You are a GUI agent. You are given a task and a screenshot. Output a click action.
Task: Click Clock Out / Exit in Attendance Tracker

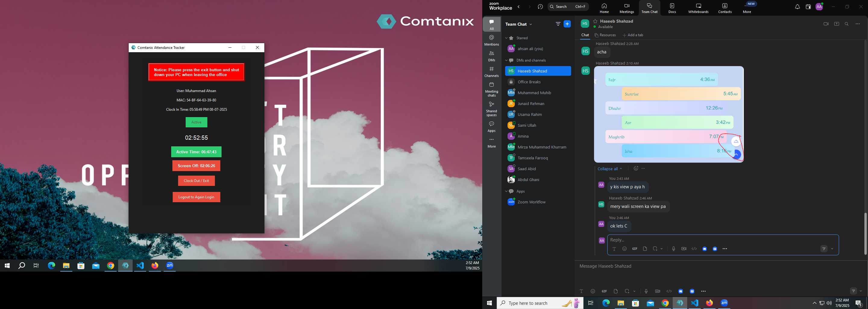(x=197, y=181)
